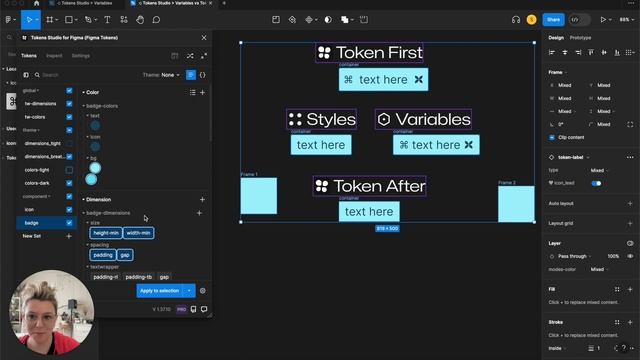Add a new Color token with plus
The height and width of the screenshot is (360, 640).
click(x=202, y=93)
